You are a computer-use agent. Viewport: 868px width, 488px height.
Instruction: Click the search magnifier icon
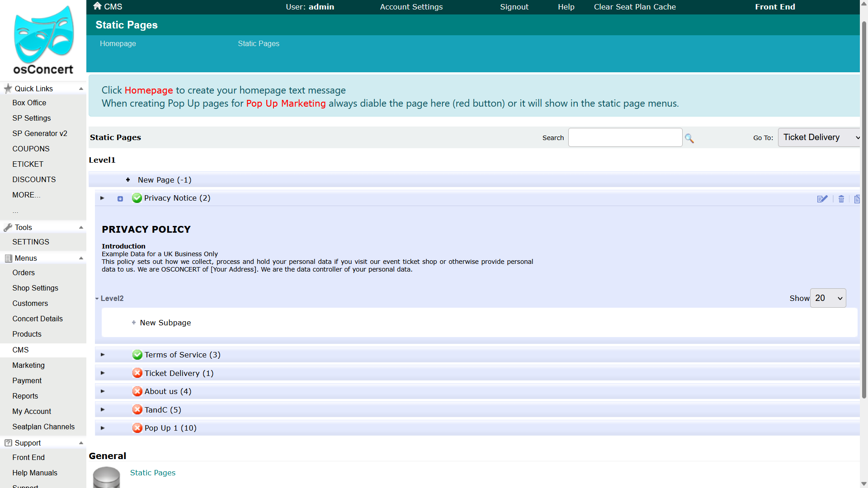(x=689, y=138)
